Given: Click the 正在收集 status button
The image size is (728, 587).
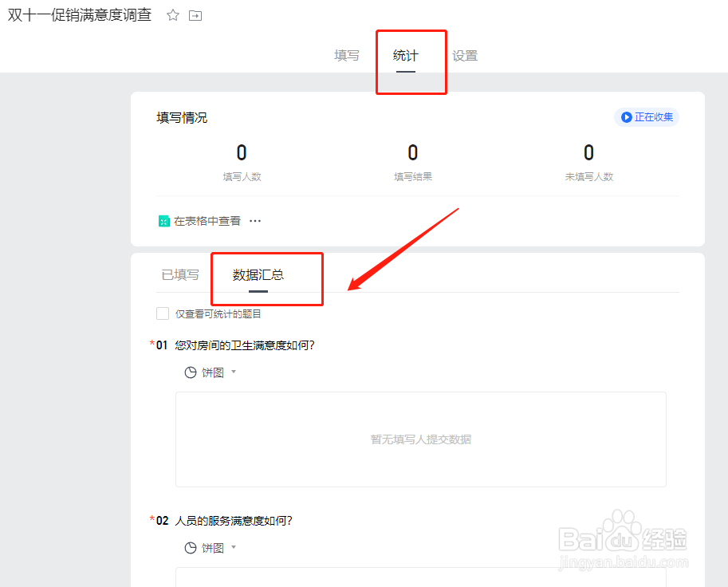Looking at the screenshot, I should point(647,117).
